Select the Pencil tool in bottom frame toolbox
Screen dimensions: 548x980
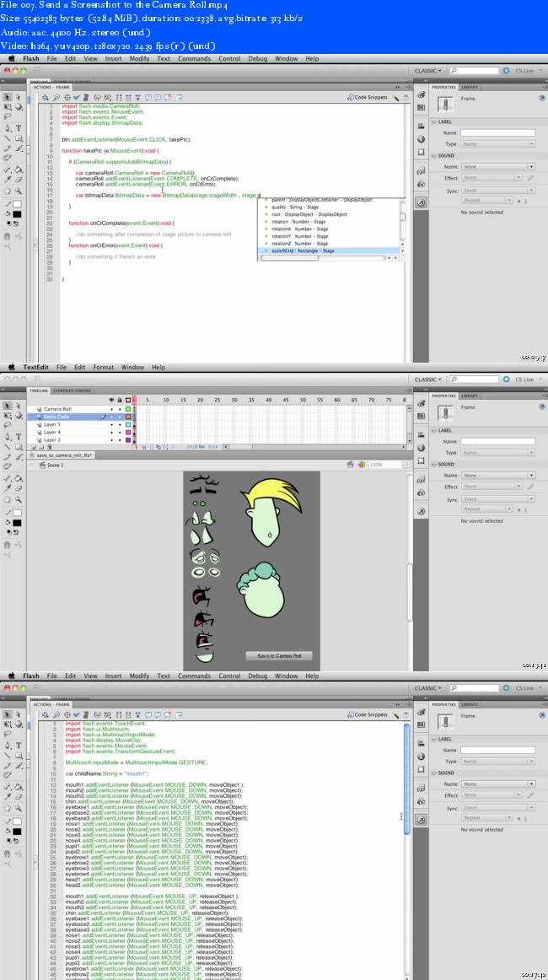(8, 765)
